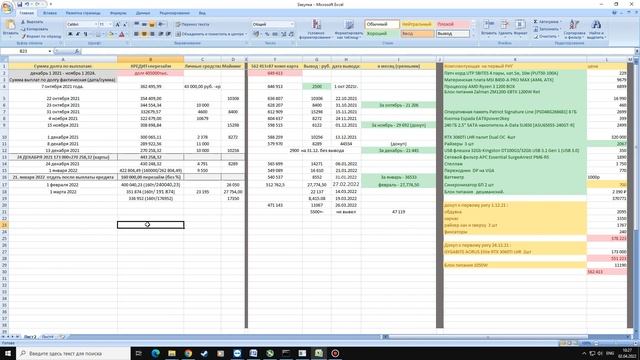The width and height of the screenshot is (640, 360).
Task: Decrease decimal places
Action: click(x=291, y=34)
